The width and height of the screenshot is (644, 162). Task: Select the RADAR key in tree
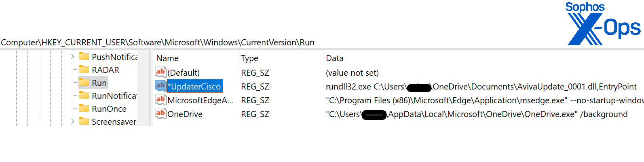point(106,70)
